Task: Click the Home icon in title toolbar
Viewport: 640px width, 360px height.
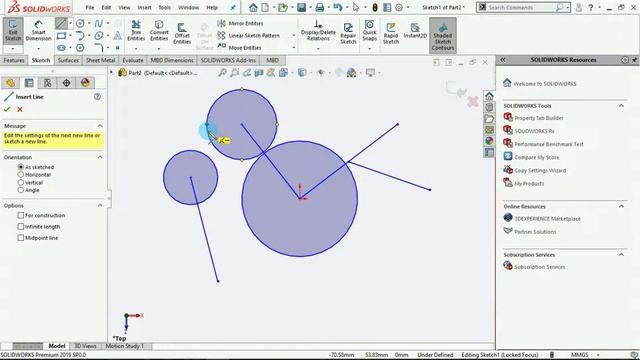Action: (253, 7)
